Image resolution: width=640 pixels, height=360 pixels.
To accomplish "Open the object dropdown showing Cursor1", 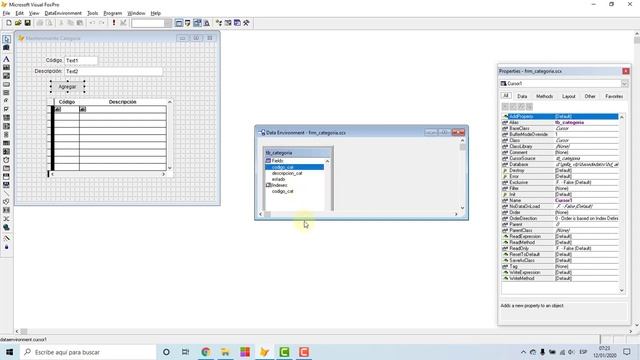I will pos(624,84).
